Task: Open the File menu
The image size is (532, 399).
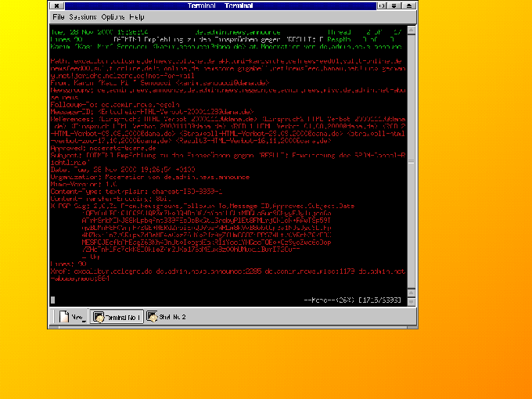Action: (x=59, y=17)
